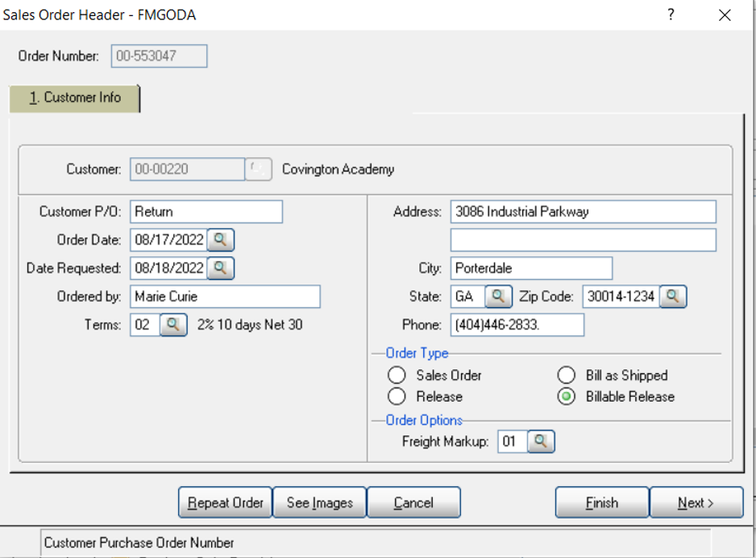Focus the Order Number field

[x=159, y=56]
